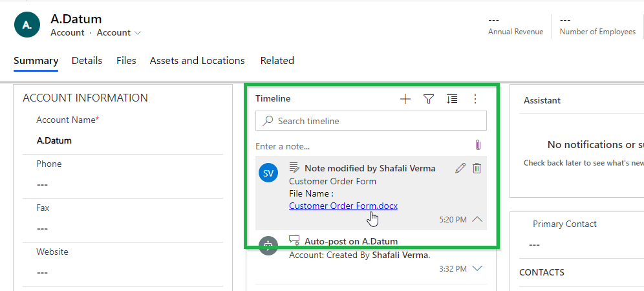Attach a file using paperclip icon
The width and height of the screenshot is (644, 291).
pos(478,145)
